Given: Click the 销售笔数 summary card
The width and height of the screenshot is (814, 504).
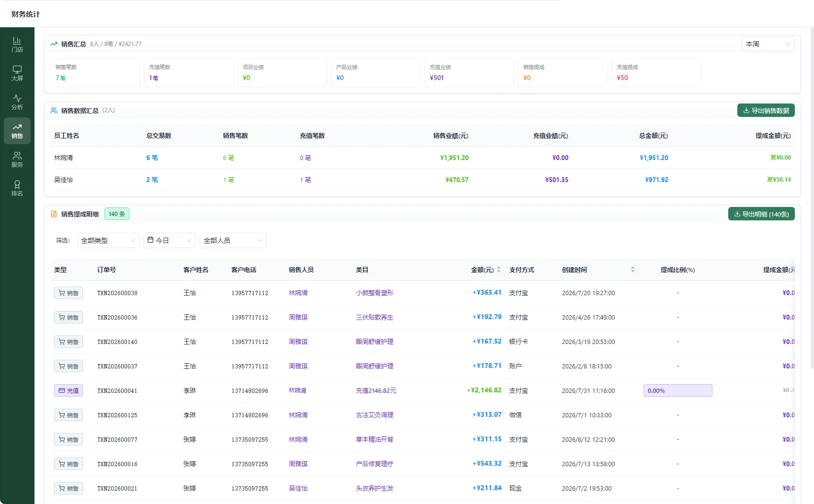Looking at the screenshot, I should pos(95,73).
